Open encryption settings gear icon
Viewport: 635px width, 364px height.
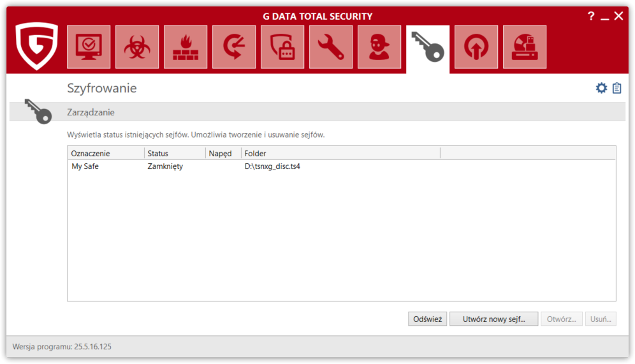pyautogui.click(x=601, y=88)
